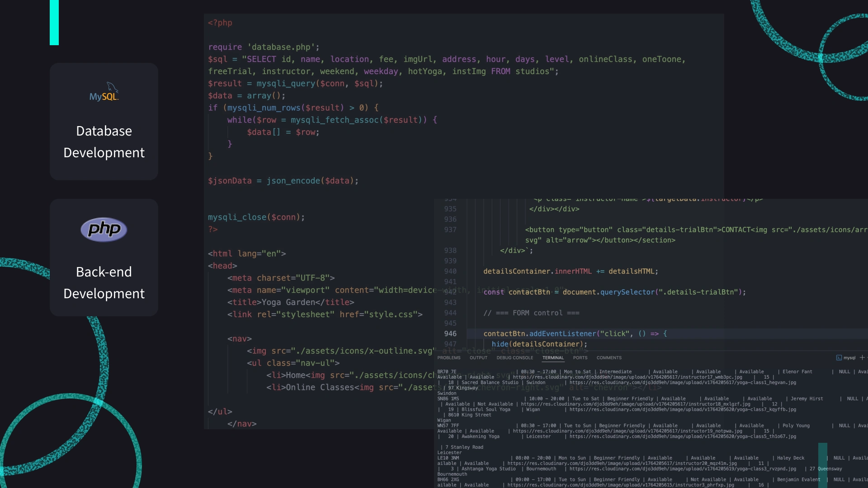Open the PROBLEMS panel tab
Viewport: 868px width, 488px height.
click(x=448, y=358)
